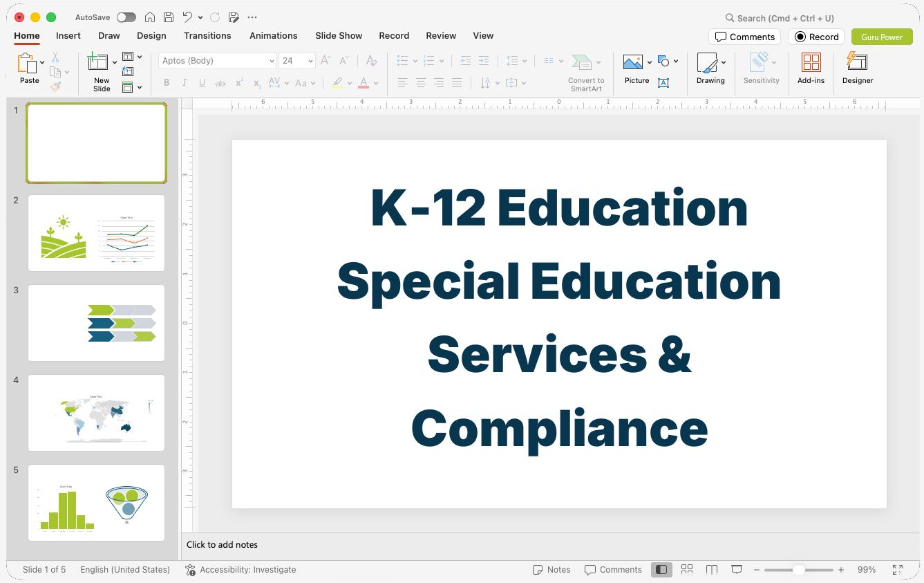
Task: Save the presentation with the floppy disk icon
Action: click(169, 17)
